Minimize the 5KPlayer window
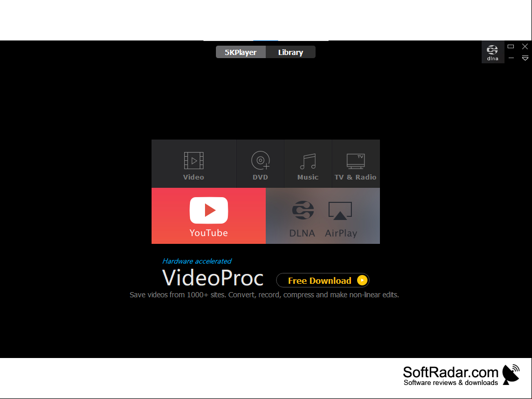Screen dimensions: 532x399 click(x=511, y=58)
